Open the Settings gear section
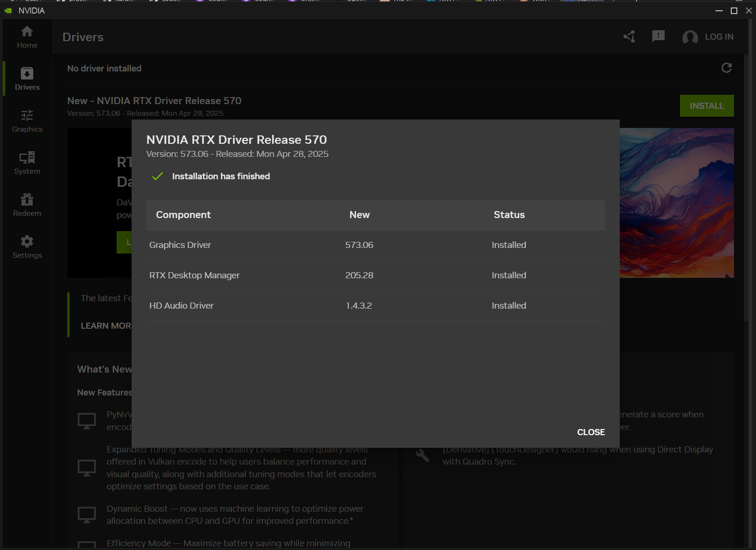Image resolution: width=756 pixels, height=550 pixels. point(27,247)
